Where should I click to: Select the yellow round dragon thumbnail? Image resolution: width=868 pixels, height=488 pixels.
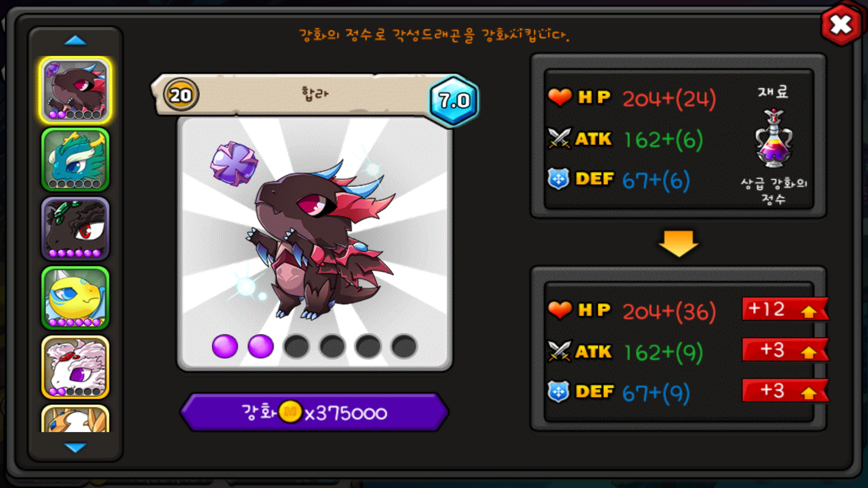pos(75,298)
